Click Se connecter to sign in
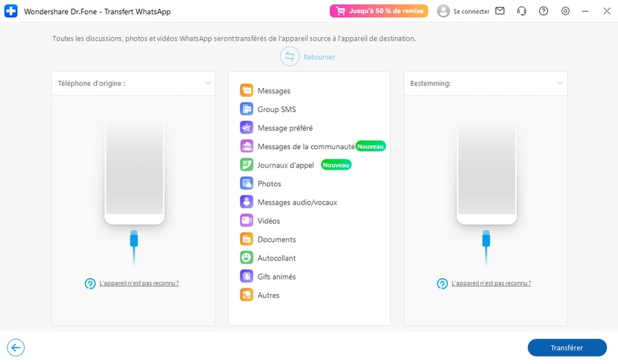Screen dimensions: 618x364 (471, 12)
